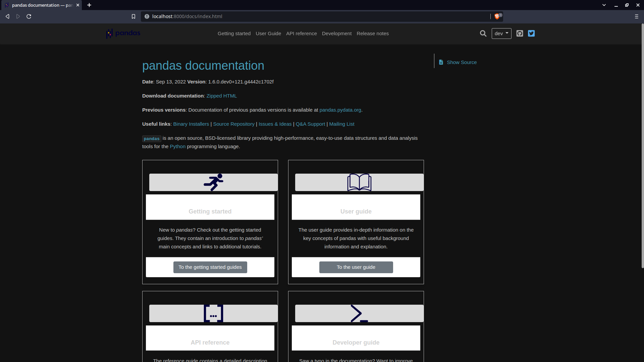
Task: Open the tab list chevron in title bar
Action: pyautogui.click(x=604, y=5)
